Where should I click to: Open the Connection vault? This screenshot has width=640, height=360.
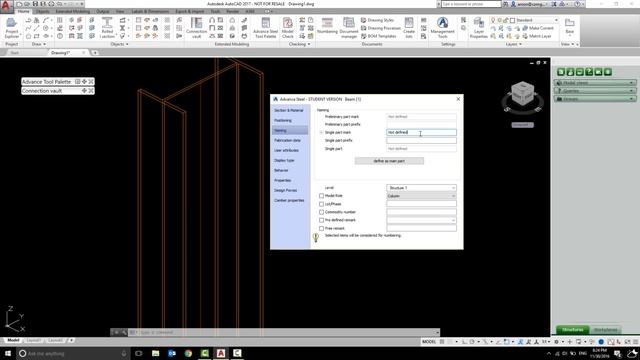click(x=196, y=28)
